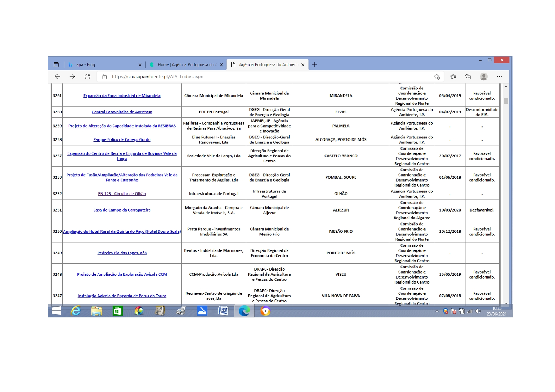Open EN 125 - Circular de Olhão link
Image resolution: width=555 pixels, height=392 pixels.
point(122,194)
